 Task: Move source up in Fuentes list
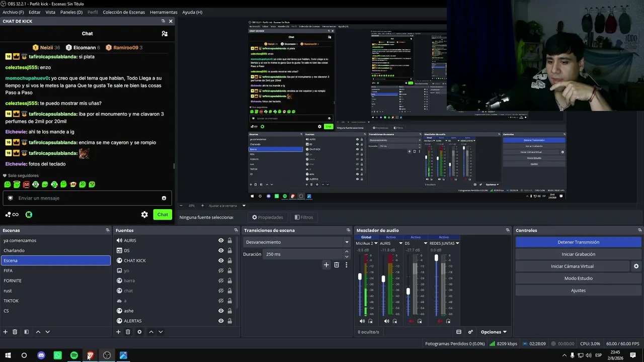[151, 332]
